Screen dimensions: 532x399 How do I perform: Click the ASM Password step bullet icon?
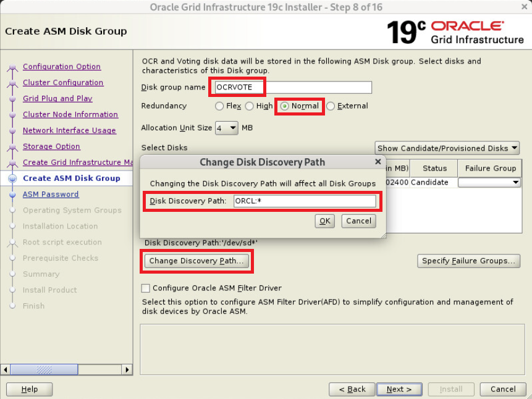click(12, 195)
